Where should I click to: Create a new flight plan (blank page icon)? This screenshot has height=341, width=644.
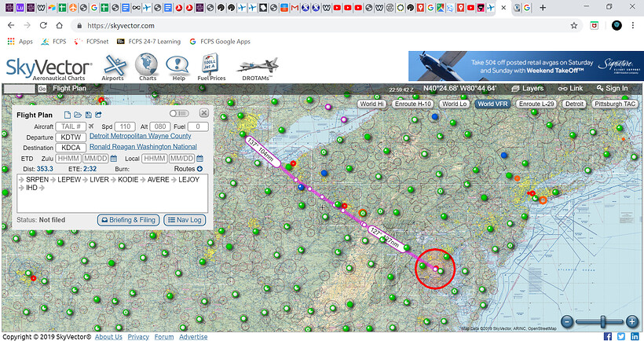68,115
